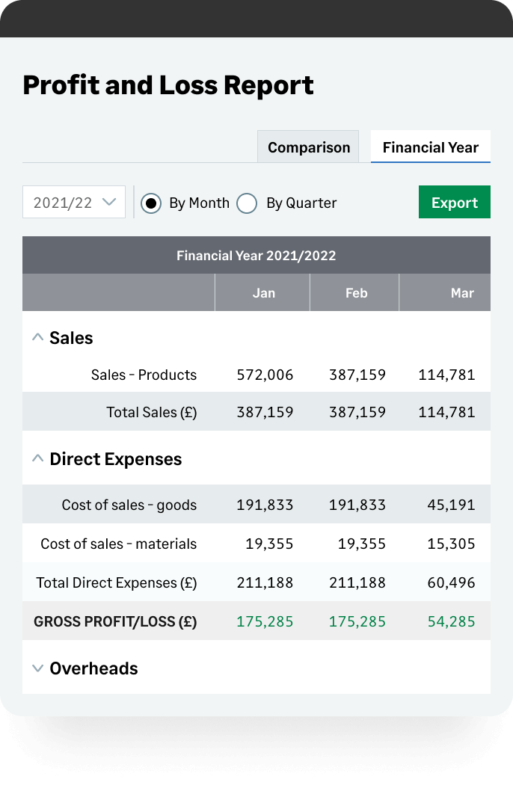Select the Cost of sales - goods row
This screenshot has height=812, width=513.
(x=129, y=505)
